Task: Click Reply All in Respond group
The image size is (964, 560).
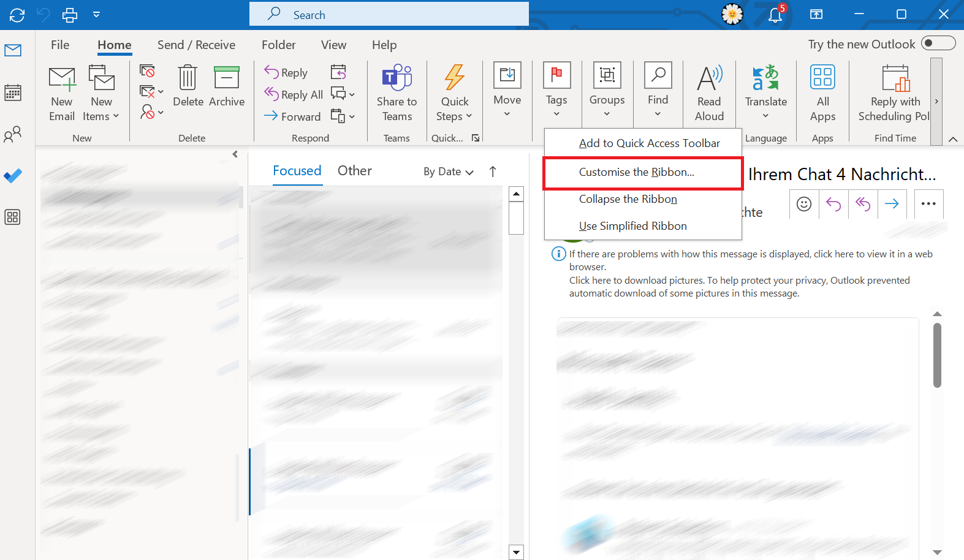Action: (294, 94)
